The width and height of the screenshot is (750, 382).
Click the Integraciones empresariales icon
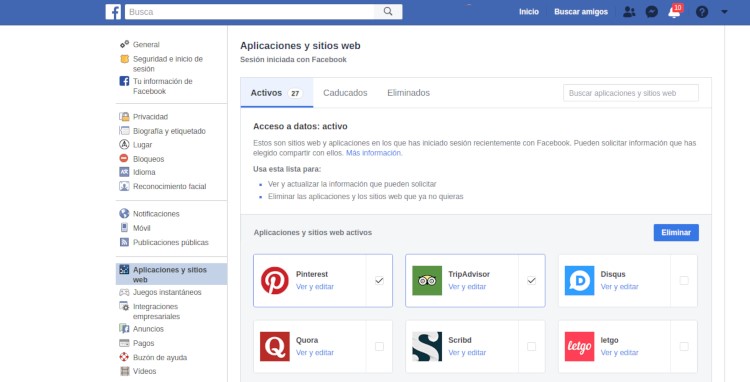pyautogui.click(x=124, y=306)
